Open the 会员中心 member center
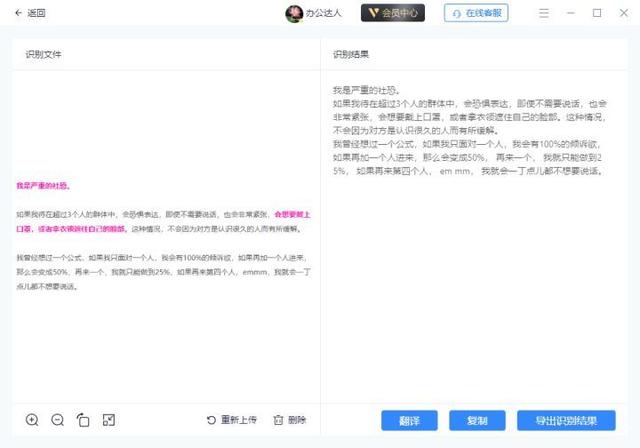The width and height of the screenshot is (640, 448). pos(393,13)
